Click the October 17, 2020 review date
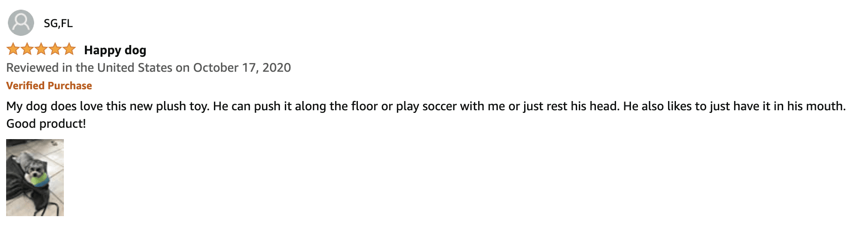The width and height of the screenshot is (868, 231). click(242, 68)
